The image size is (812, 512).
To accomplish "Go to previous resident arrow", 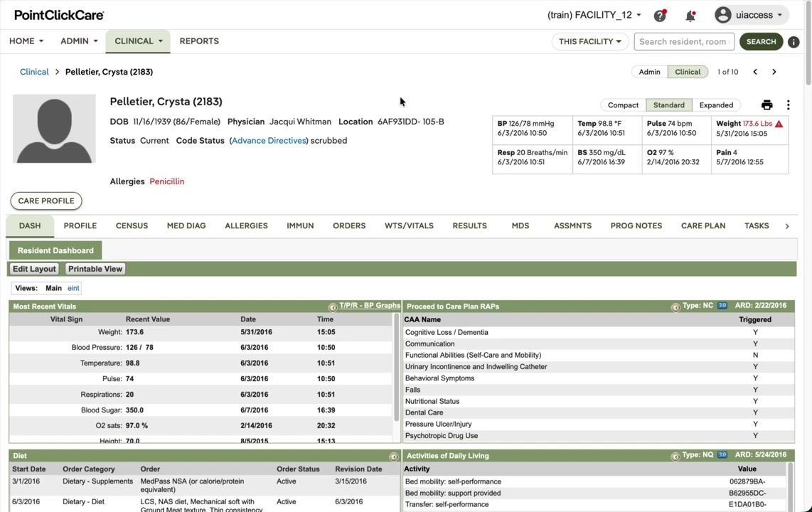I will 755,72.
